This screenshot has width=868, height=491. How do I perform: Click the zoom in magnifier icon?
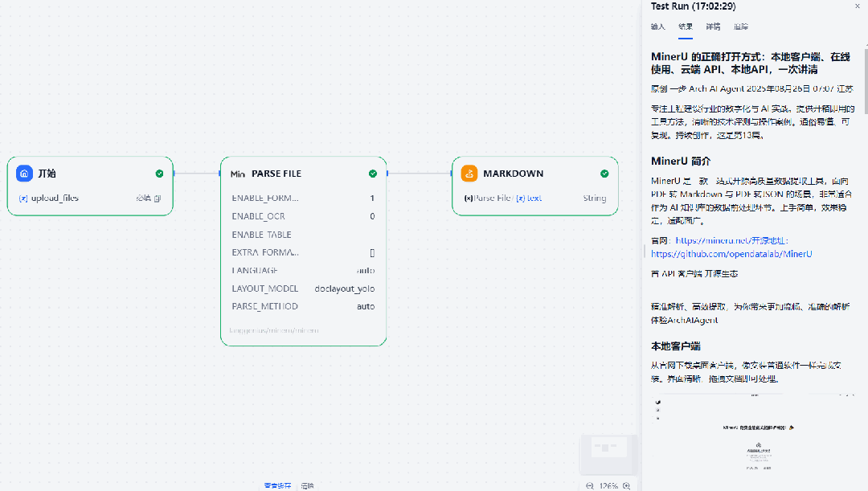pyautogui.click(x=627, y=485)
